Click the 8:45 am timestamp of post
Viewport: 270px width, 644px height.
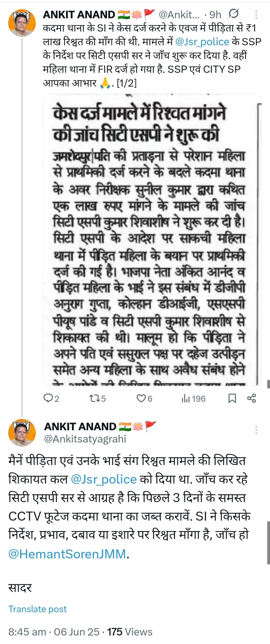[x=27, y=632]
